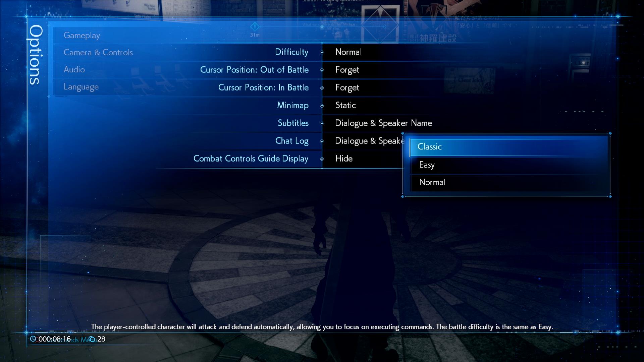Click the left arrow on Chat Log setting
Screen dimensions: 644x362
coord(322,140)
